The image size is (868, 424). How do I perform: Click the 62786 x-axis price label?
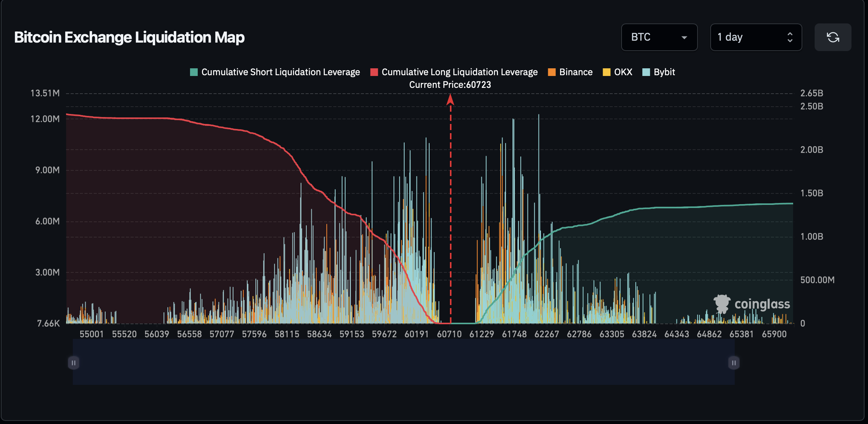click(x=579, y=334)
